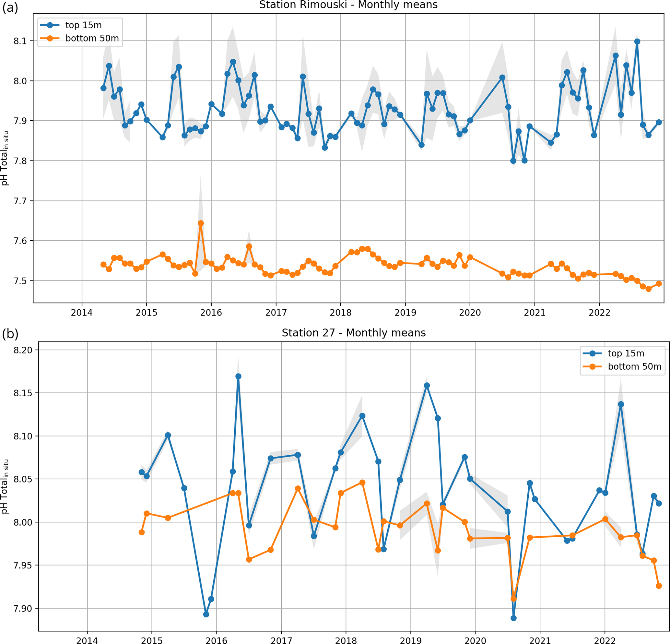670x644 pixels.
Task: Click 'Station Rimouski - Monthly means' title
Action: point(348,5)
